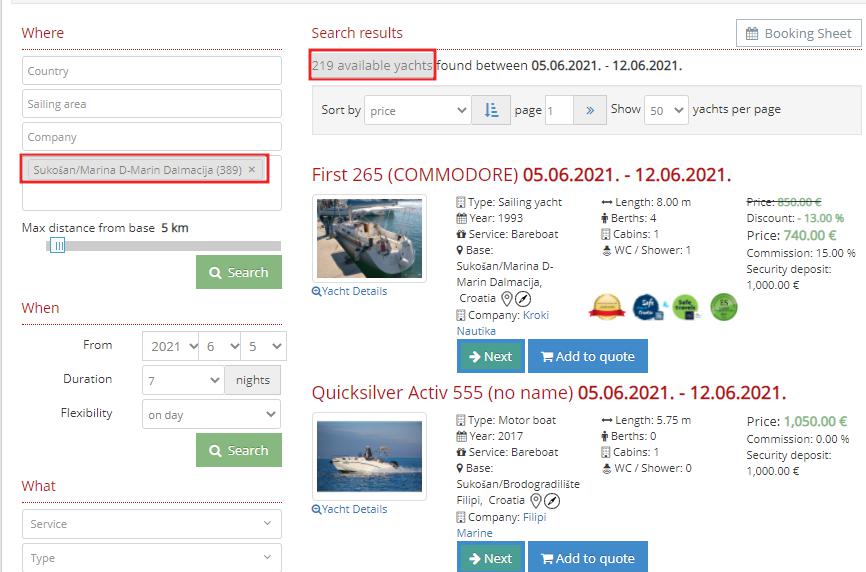Open the Sort by price dropdown
Viewport: 866px width, 572px height.
[417, 111]
